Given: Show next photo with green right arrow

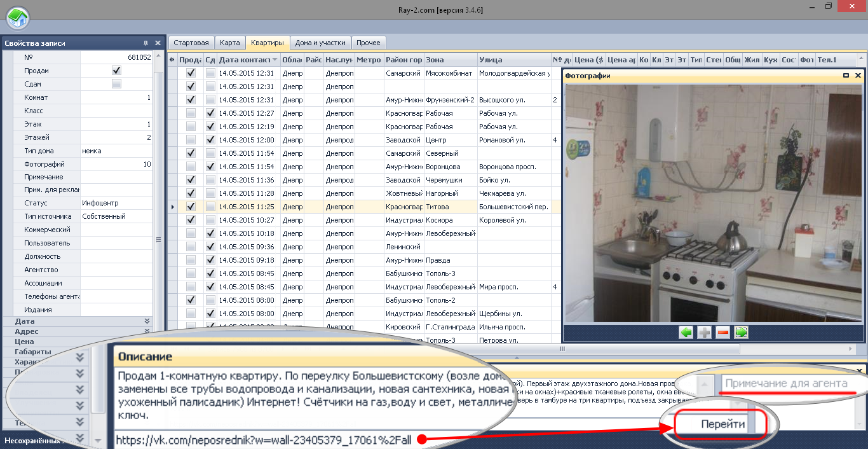Looking at the screenshot, I should tap(741, 333).
